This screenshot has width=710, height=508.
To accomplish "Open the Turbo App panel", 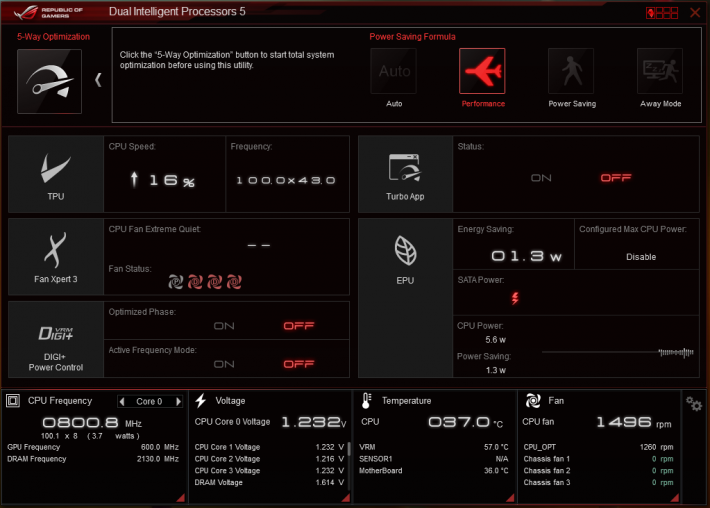I will click(405, 174).
